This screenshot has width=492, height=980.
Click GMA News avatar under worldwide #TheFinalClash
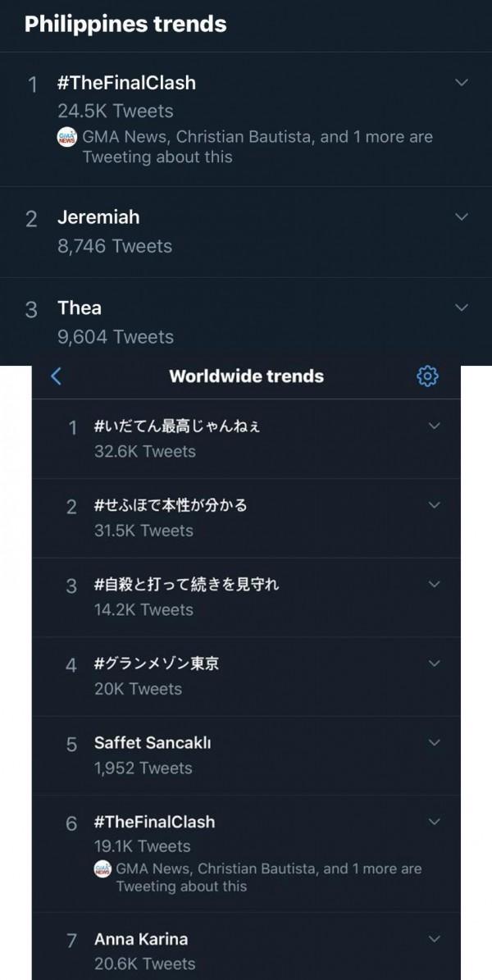coord(103,870)
